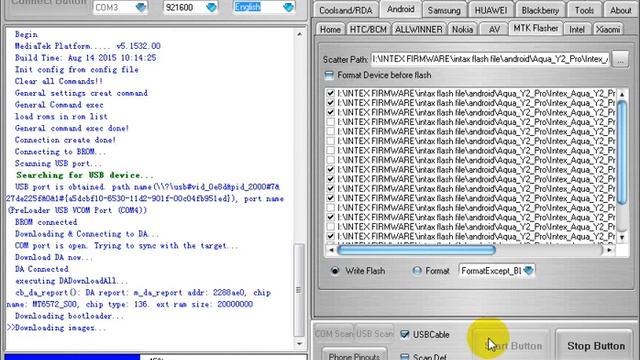Viewport: 640px width, 360px height.
Task: Click the 'Scanning USB port...' log line
Action: pos(58,164)
